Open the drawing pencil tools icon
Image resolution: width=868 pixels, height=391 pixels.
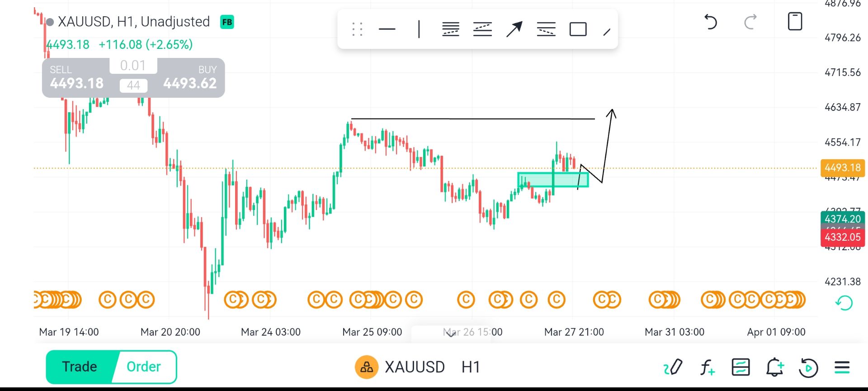click(673, 367)
